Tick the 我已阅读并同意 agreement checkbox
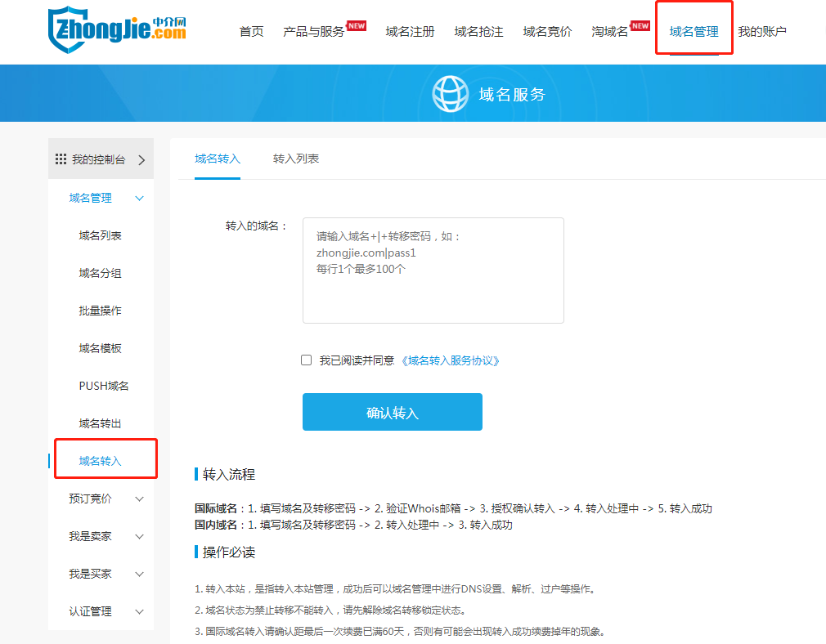The width and height of the screenshot is (826, 644). (307, 360)
